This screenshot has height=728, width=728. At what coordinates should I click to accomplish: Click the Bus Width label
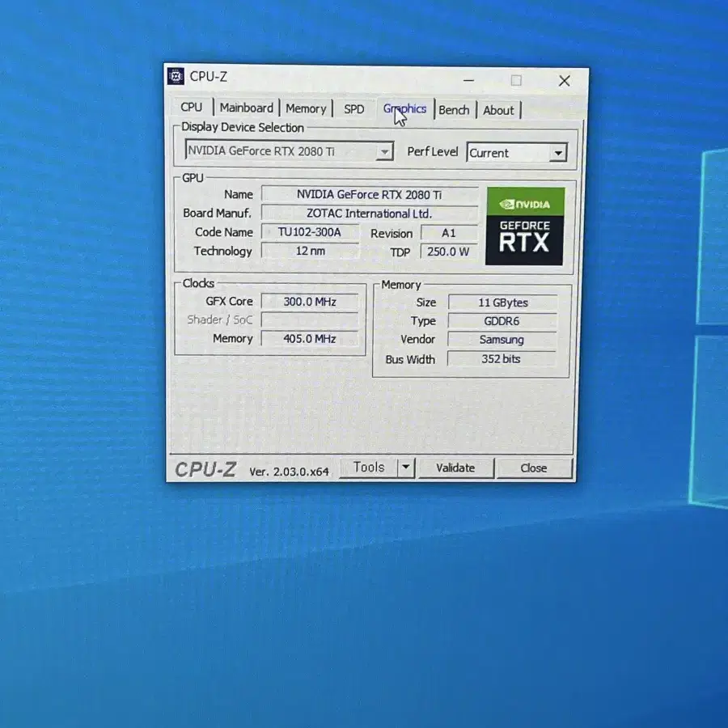(410, 360)
